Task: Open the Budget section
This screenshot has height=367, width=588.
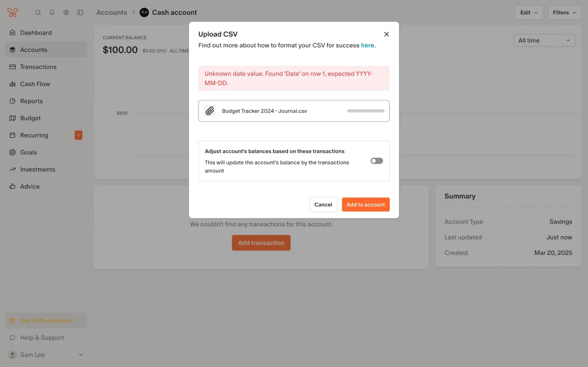Action: [30, 118]
